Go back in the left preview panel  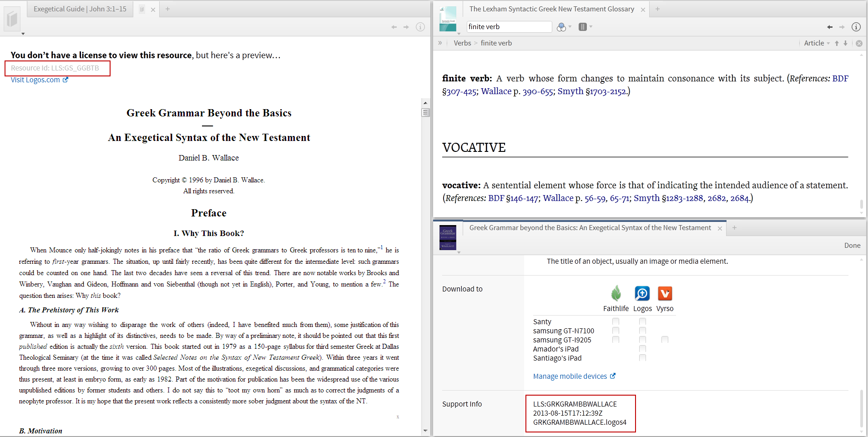coord(394,27)
